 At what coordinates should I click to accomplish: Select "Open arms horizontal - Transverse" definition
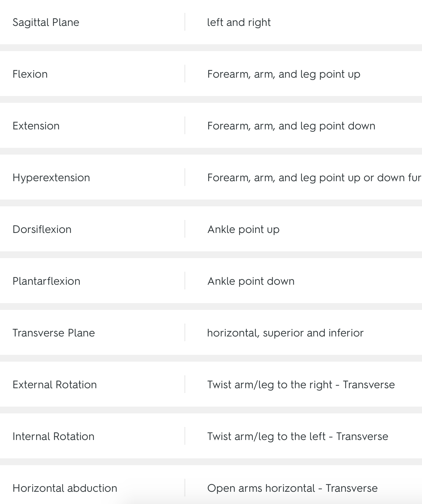[292, 488]
